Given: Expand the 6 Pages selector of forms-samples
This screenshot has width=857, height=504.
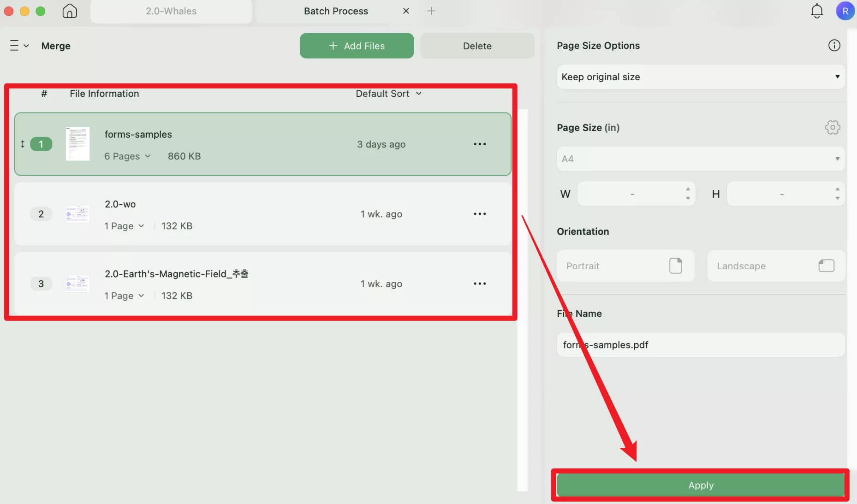Looking at the screenshot, I should [x=127, y=156].
